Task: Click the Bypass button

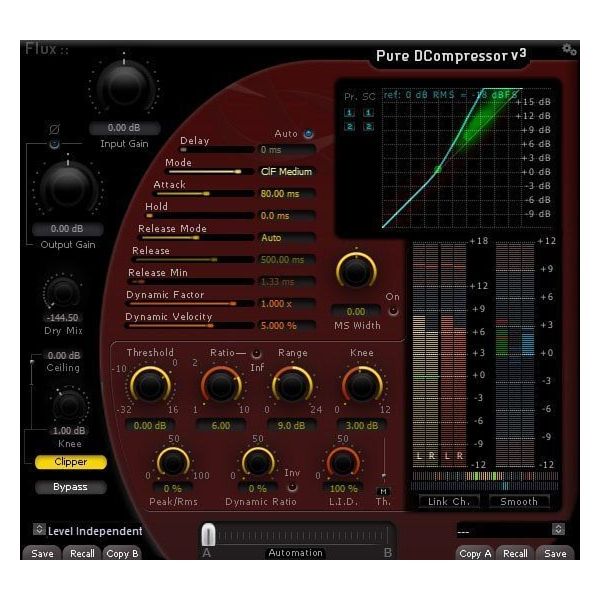Action: (x=70, y=487)
